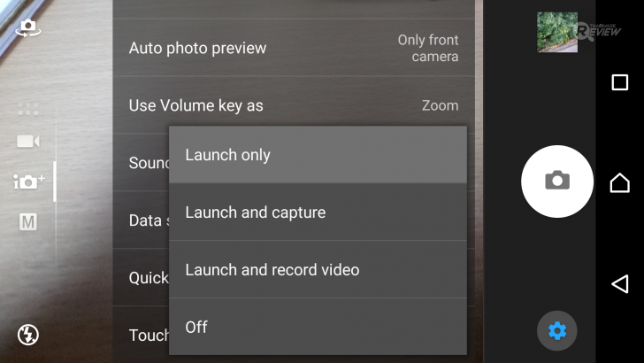Viewport: 644px width, 363px height.
Task: Click the "Zoom" value for Volume key
Action: (x=440, y=105)
